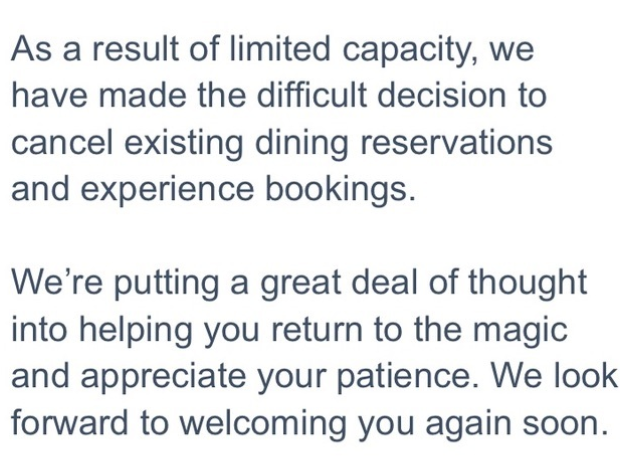The width and height of the screenshot is (634, 474).
Task: Select the word 'difficult' in first paragraph
Action: [x=311, y=95]
